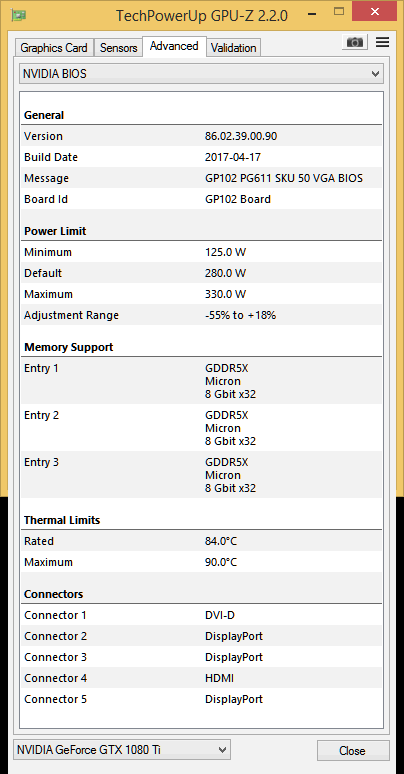Click the GPU-Z app icon in title bar
404x774 pixels.
pos(19,15)
